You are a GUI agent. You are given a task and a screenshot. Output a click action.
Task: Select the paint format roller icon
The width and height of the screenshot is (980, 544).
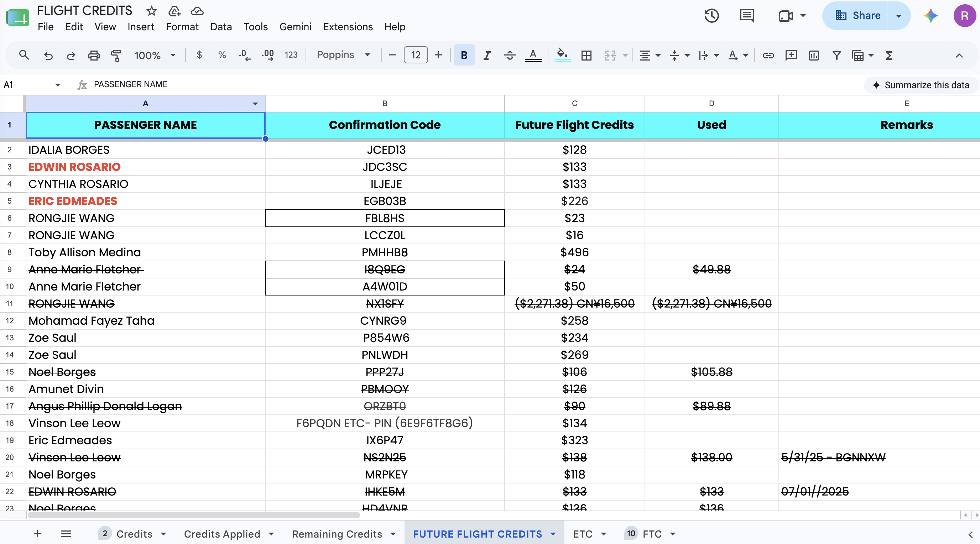coord(116,56)
